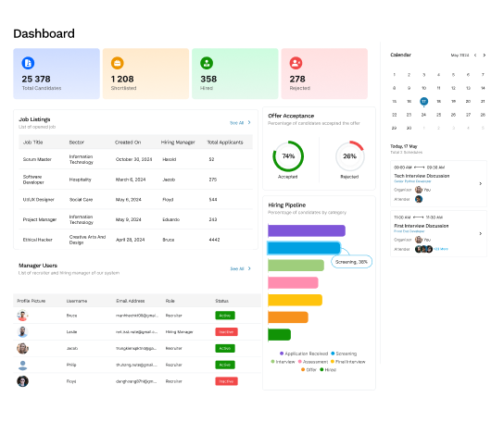Image resolution: width=504 pixels, height=422 pixels.
Task: Open the UI/UX Designer job row
Action: [135, 200]
